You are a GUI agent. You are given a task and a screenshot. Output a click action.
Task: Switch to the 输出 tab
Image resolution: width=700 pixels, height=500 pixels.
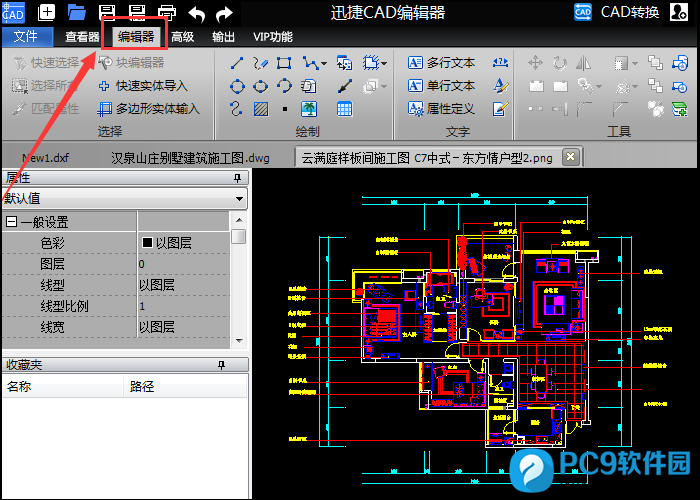[223, 37]
